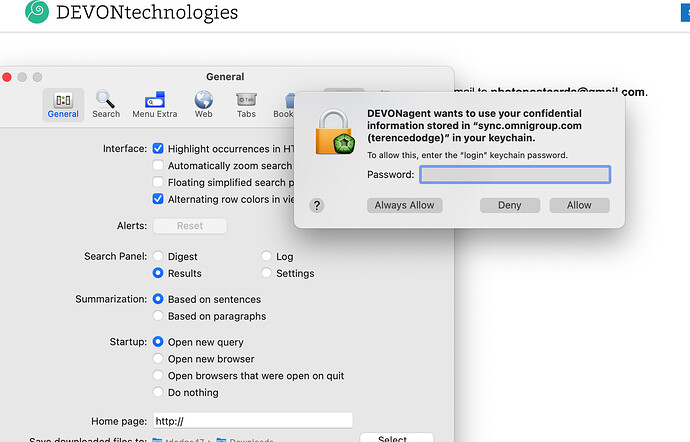Enable Automatically zoom search checkbox
Screen dimensions: 690x442
pos(158,166)
